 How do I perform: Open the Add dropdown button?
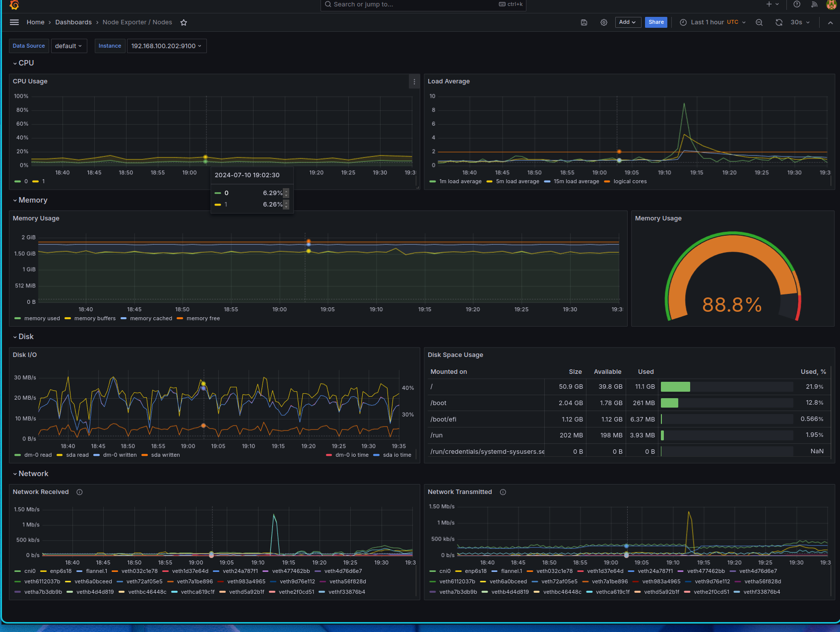[x=628, y=22]
